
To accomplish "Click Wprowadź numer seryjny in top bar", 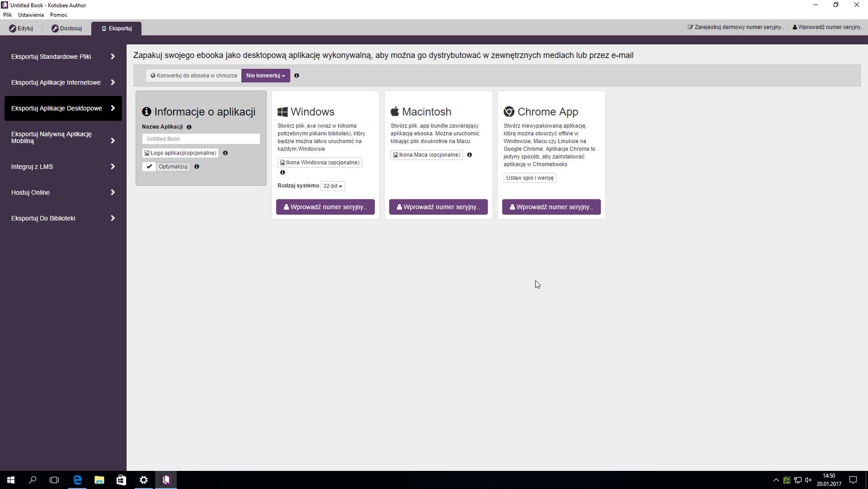I will [828, 27].
